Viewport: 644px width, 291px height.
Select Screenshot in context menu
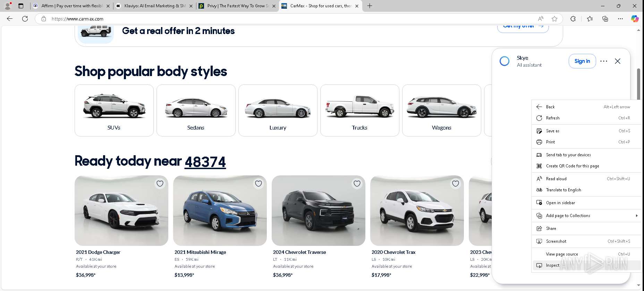pyautogui.click(x=586, y=241)
